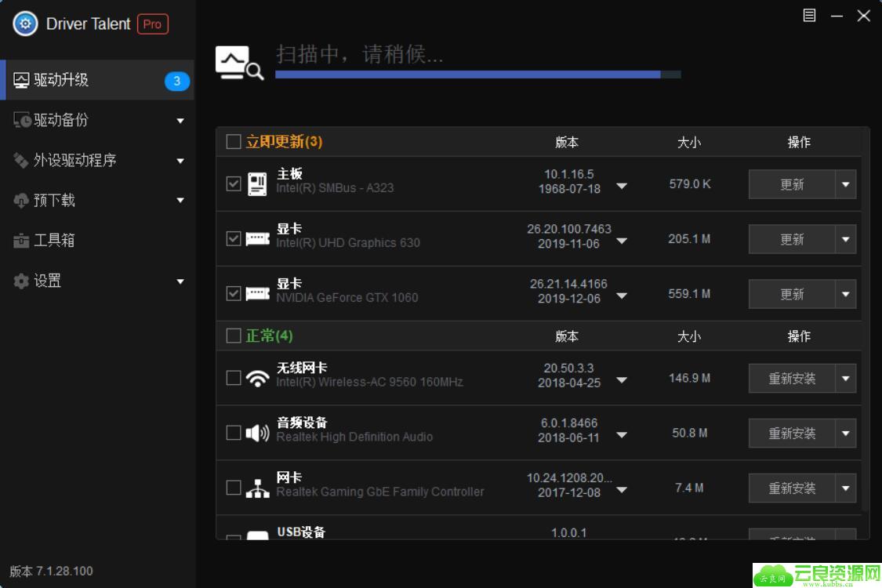Expand the 设置 sidebar arrow
882x588 pixels.
(180, 281)
